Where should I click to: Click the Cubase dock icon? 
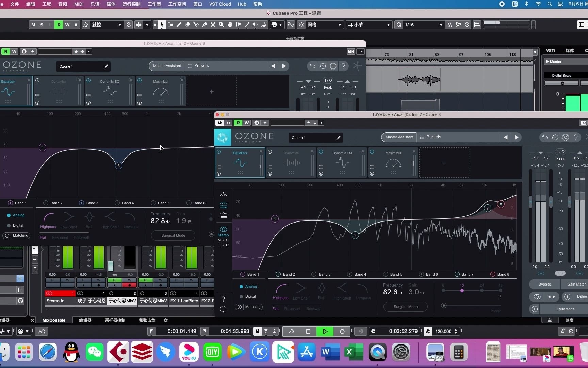(x=118, y=352)
